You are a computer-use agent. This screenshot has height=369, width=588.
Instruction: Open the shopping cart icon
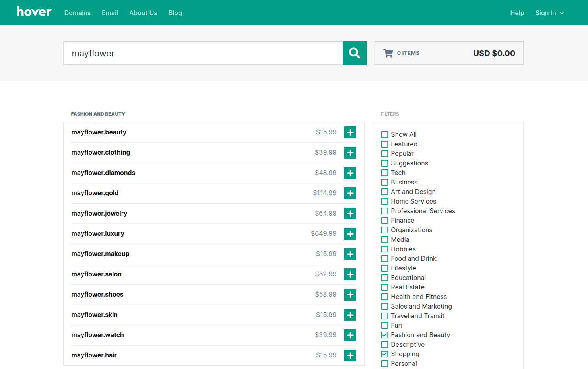tap(388, 53)
